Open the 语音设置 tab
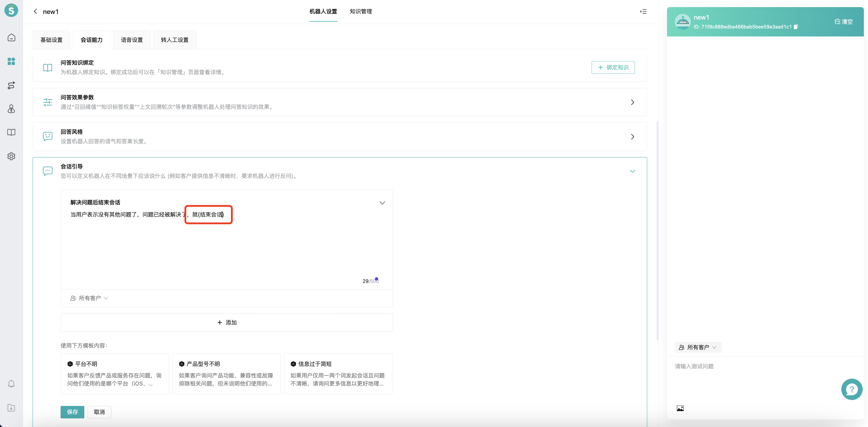This screenshot has width=868, height=427. tap(132, 40)
